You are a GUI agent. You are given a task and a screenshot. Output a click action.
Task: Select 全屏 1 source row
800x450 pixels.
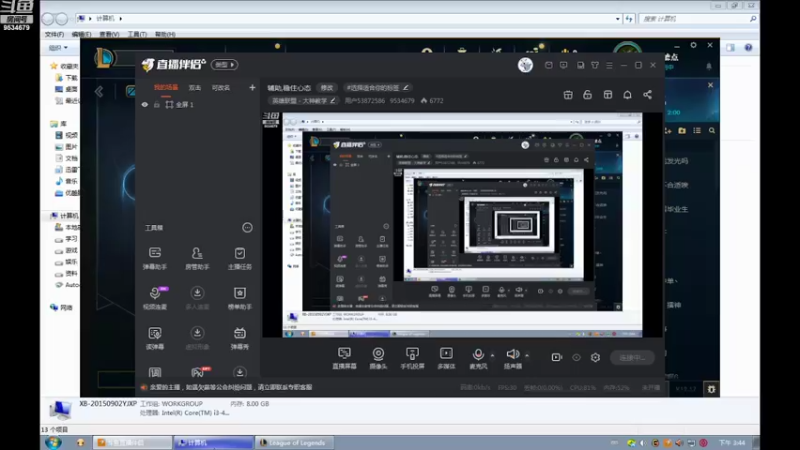click(197, 105)
